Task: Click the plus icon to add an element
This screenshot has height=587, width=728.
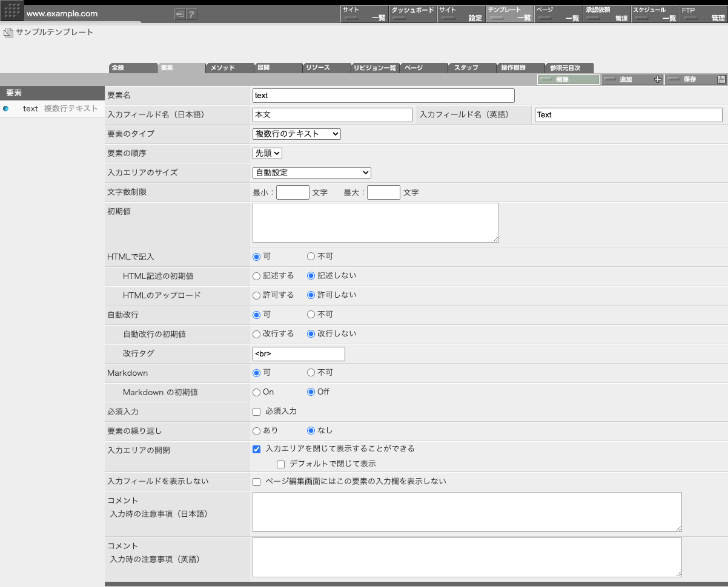Action: [658, 79]
